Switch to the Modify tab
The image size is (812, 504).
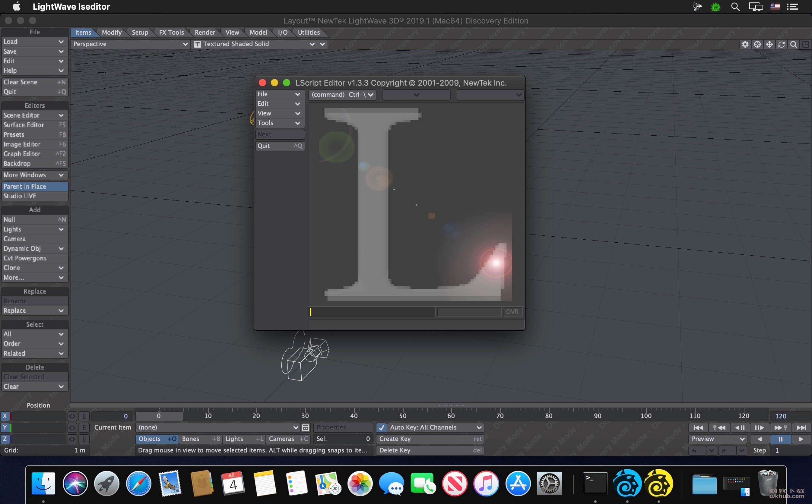112,32
